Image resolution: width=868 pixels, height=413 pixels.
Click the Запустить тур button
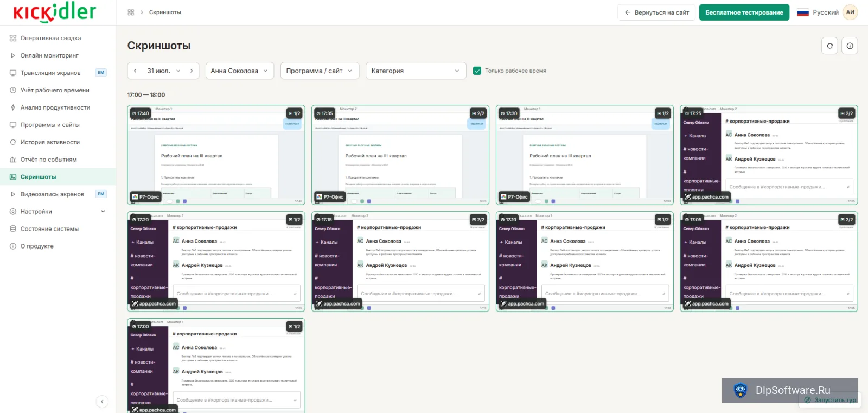[830, 400]
